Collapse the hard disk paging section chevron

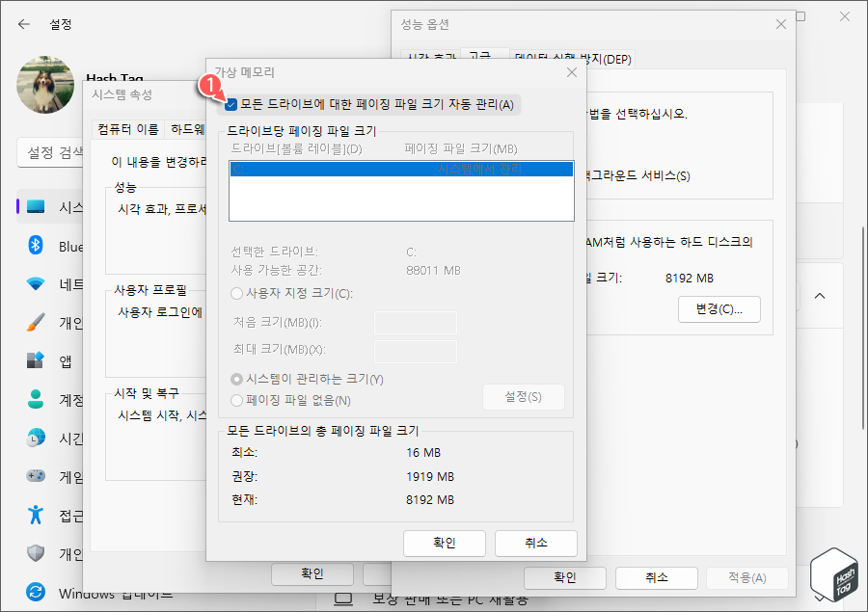[820, 296]
